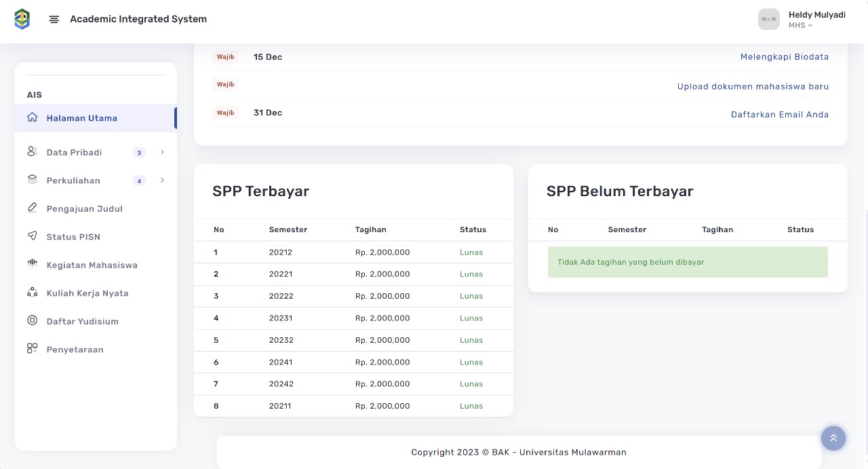This screenshot has width=868, height=469.
Task: Open the Perkuliahan menu item
Action: click(73, 181)
